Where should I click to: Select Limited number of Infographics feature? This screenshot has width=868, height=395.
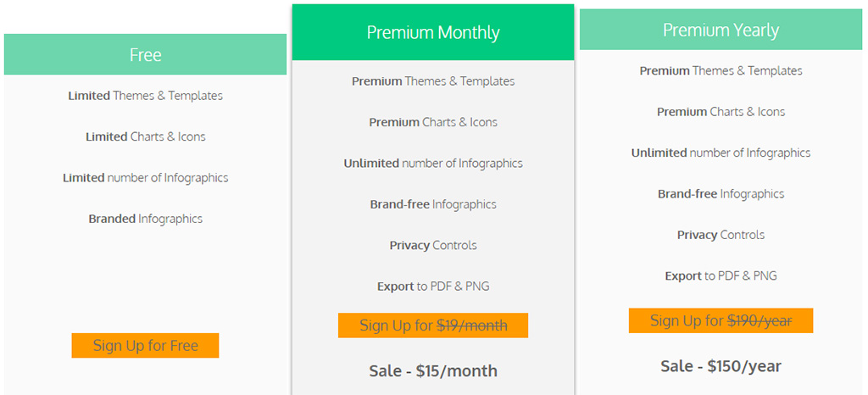(145, 178)
